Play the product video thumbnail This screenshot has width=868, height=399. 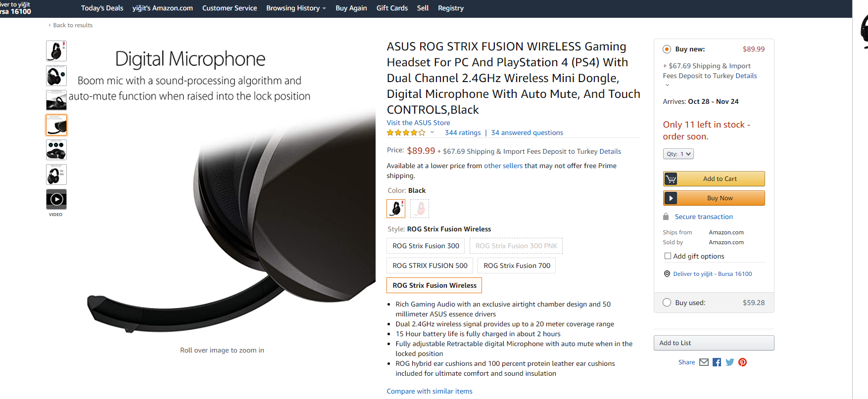pos(56,199)
